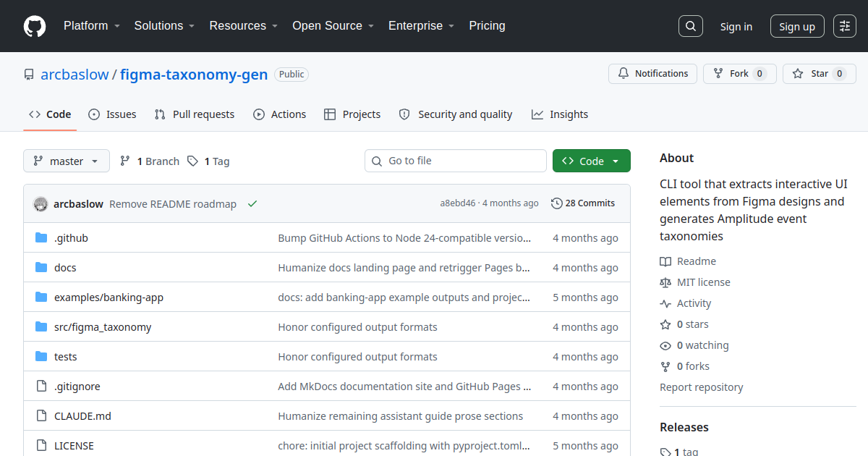Expand the Enterprise menu

point(421,26)
